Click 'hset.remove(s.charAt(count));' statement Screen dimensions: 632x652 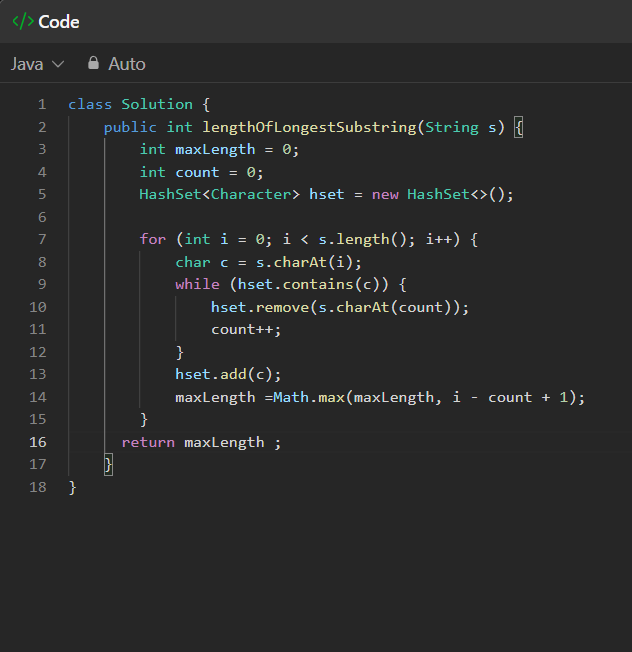coord(340,307)
